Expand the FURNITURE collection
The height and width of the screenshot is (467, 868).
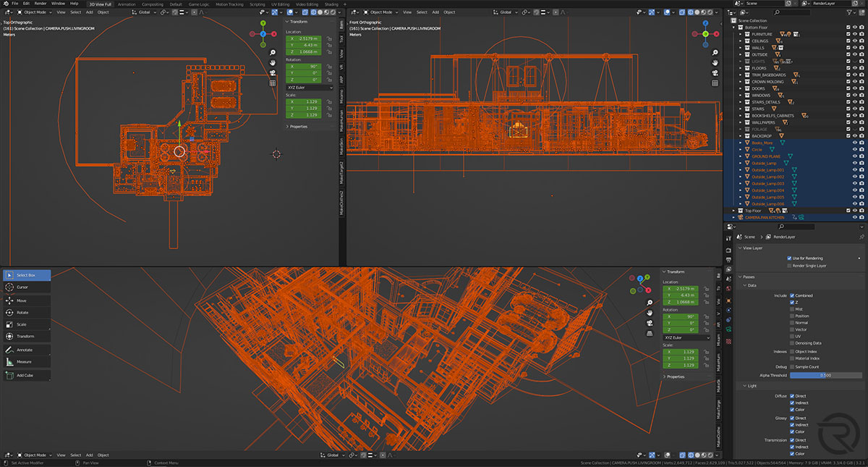coord(740,34)
